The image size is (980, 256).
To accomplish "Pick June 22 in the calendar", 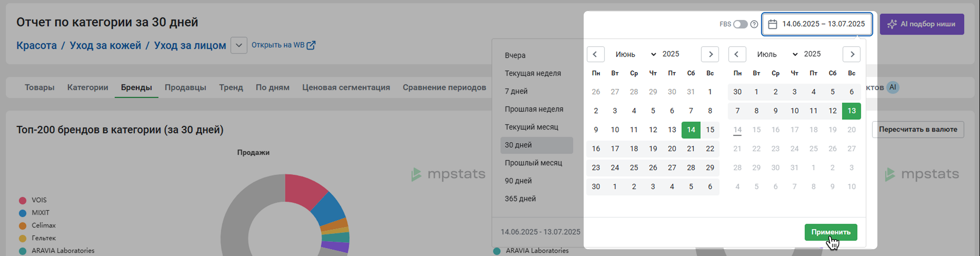I will tap(710, 149).
